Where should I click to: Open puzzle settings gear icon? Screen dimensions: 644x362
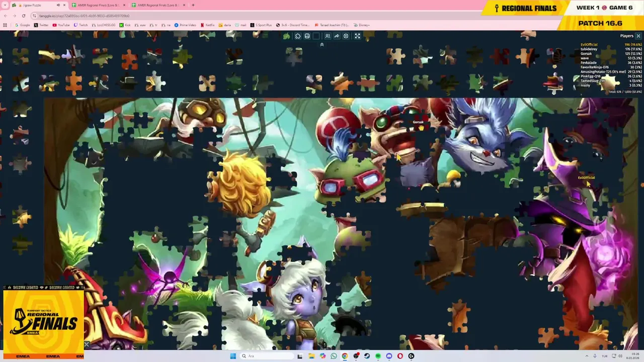pos(346,36)
